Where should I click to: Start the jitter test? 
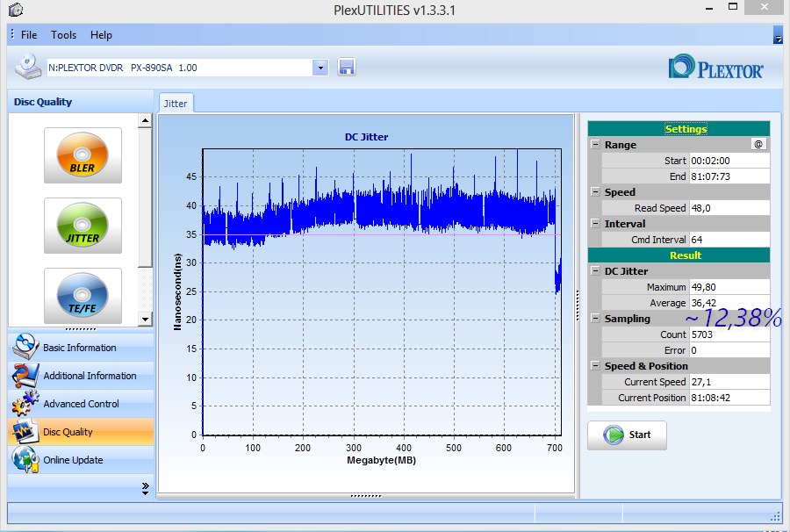point(627,435)
